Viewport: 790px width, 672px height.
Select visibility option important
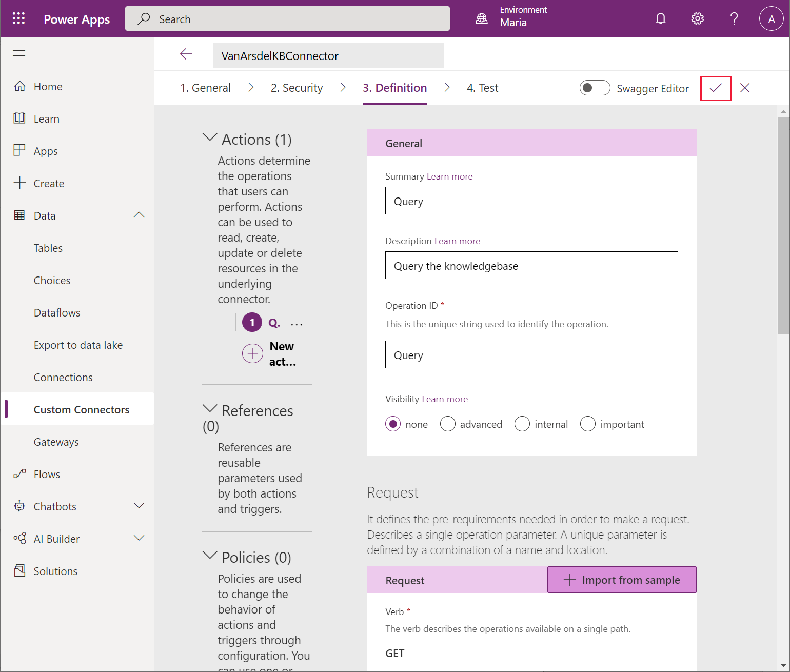tap(588, 424)
